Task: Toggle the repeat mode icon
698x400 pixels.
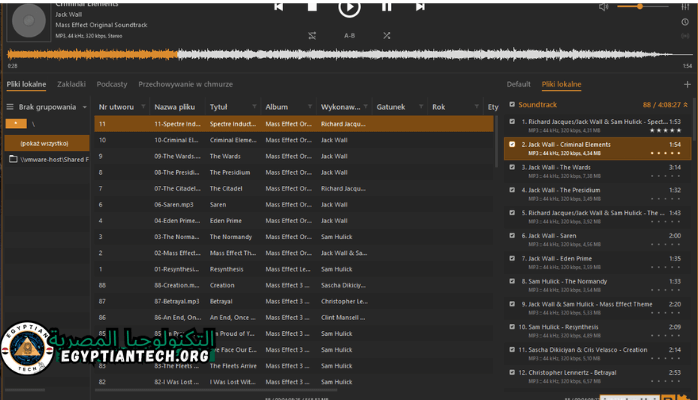Action: [313, 35]
